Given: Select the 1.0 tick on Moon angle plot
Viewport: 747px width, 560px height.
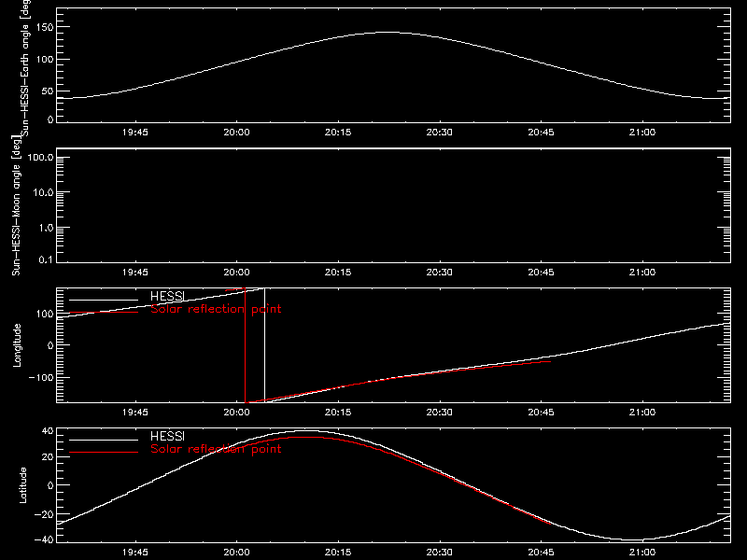Looking at the screenshot, I should click(x=46, y=228).
